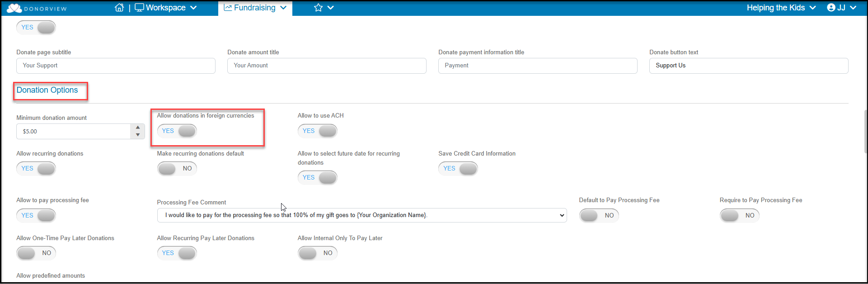
Task: Toggle Allow Recurring Pay Later Donations
Action: [x=177, y=253]
